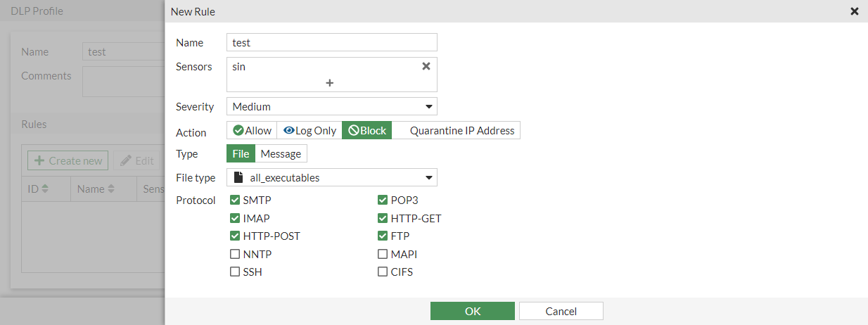
Task: Cancel the new rule dialog
Action: 561,311
